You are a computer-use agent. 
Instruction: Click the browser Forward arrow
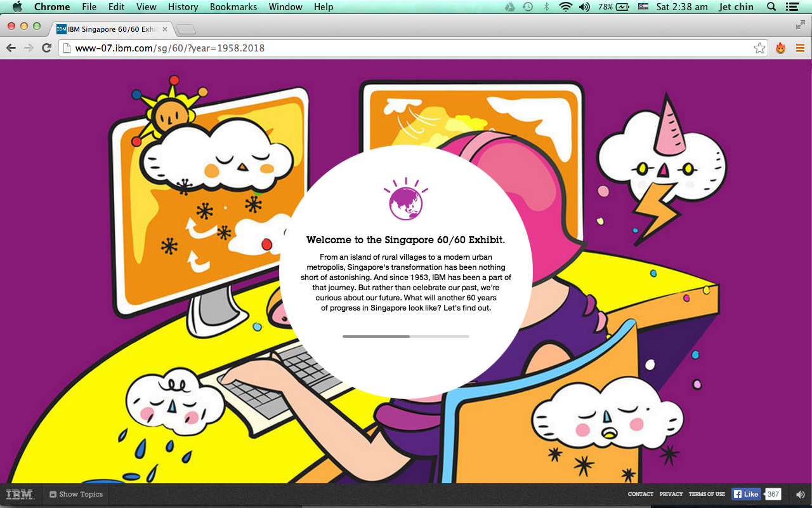click(x=29, y=48)
